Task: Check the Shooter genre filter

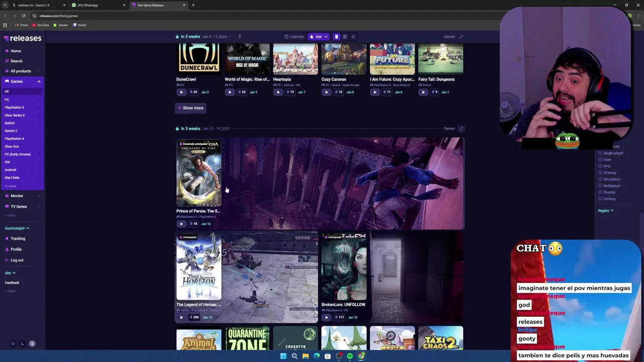Action: (x=600, y=192)
